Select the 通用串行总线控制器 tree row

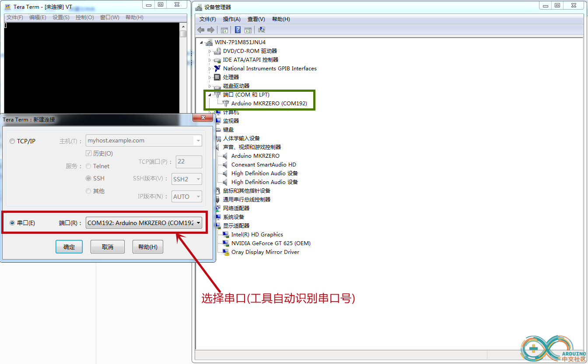pyautogui.click(x=247, y=200)
